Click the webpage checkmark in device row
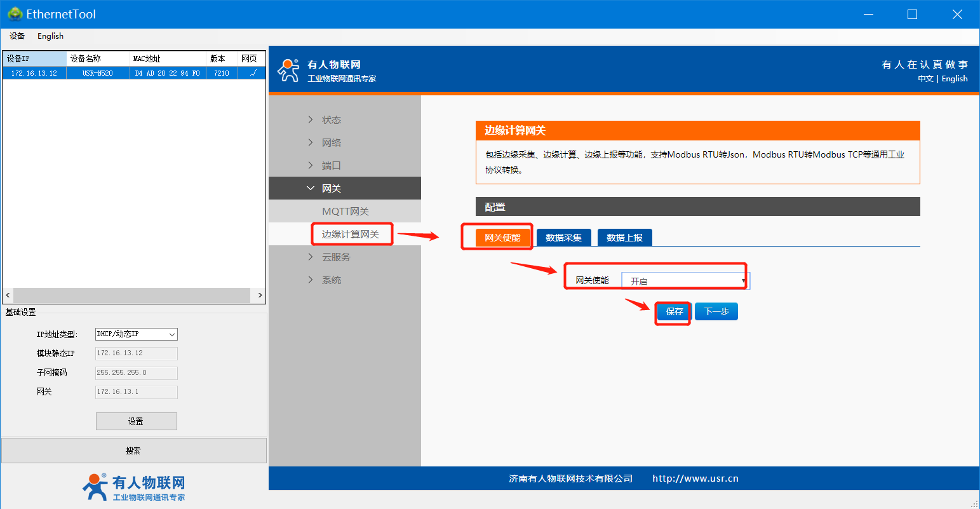 click(x=252, y=73)
